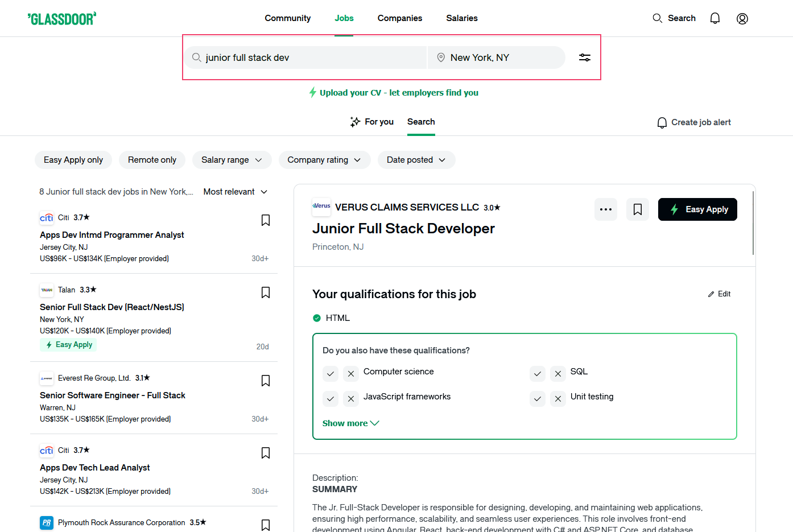The width and height of the screenshot is (793, 532).
Task: Select the Search tab
Action: tap(421, 122)
